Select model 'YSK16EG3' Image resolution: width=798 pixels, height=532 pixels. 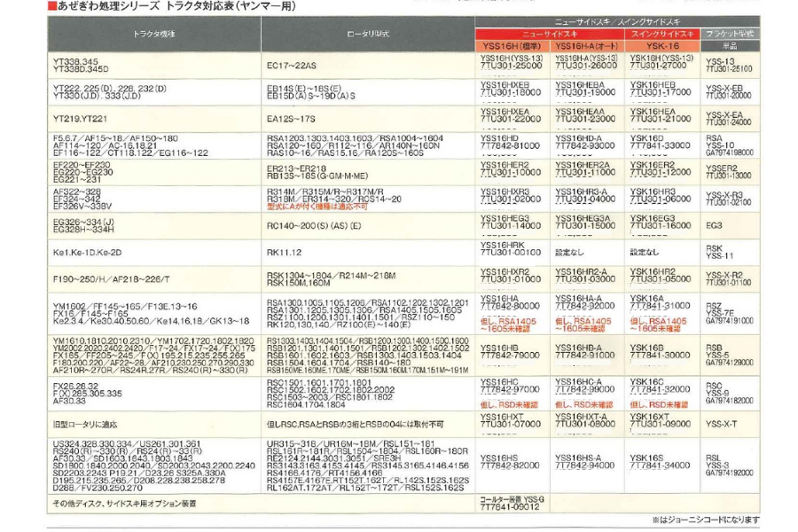pos(653,218)
